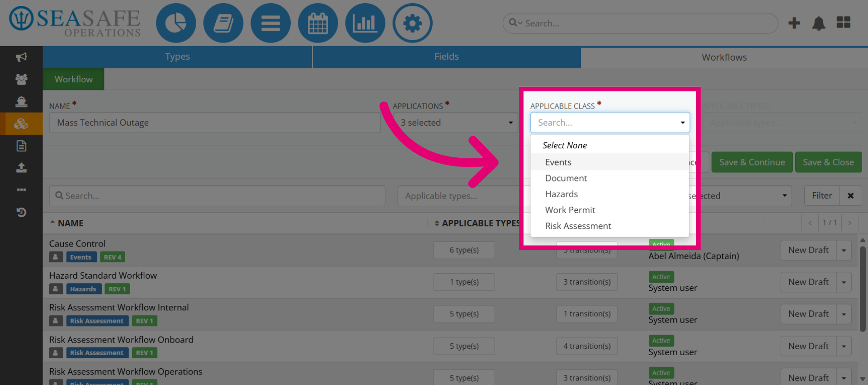Open the ship sidebar icon
The height and width of the screenshot is (385, 868).
21,101
